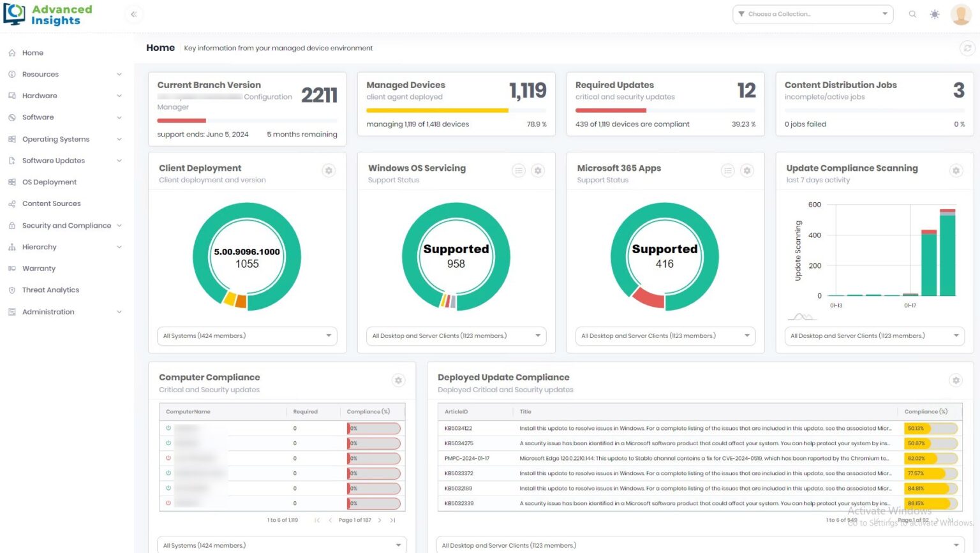This screenshot has width=980, height=553.
Task: Open Computer Compliance settings gear
Action: [x=398, y=381]
